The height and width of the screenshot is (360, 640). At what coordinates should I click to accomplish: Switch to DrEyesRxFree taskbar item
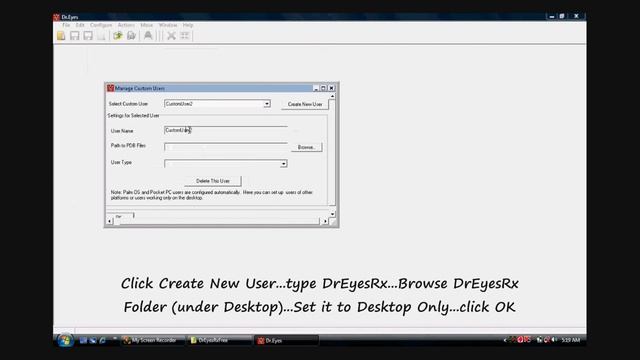pyautogui.click(x=219, y=340)
